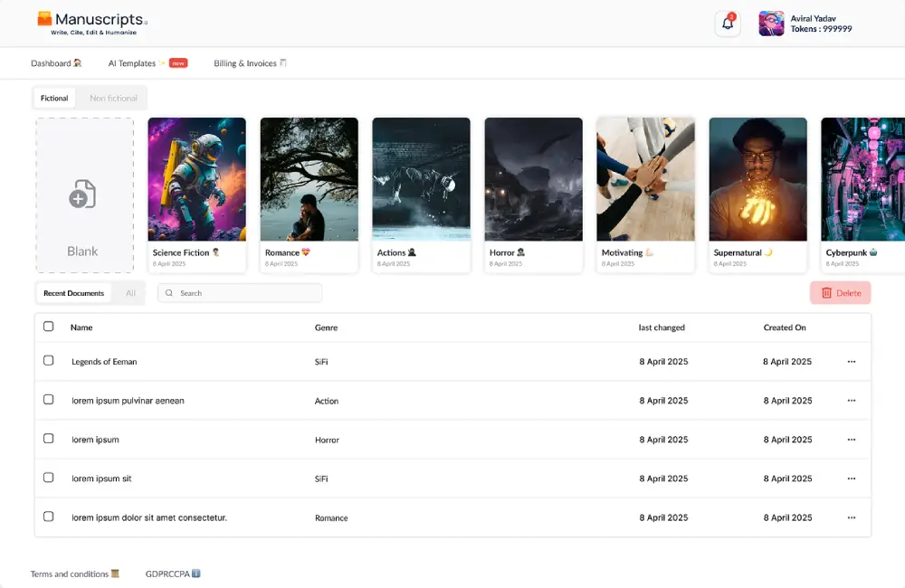This screenshot has width=905, height=588.
Task: Open the Terms and conditions link
Action: 70,574
